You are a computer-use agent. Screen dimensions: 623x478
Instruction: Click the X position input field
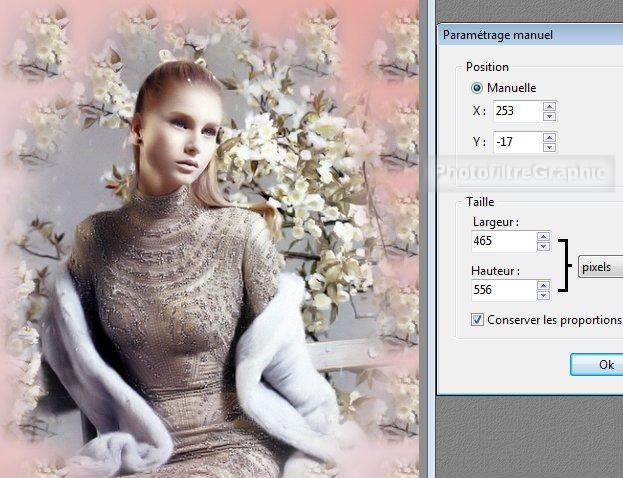[x=514, y=111]
